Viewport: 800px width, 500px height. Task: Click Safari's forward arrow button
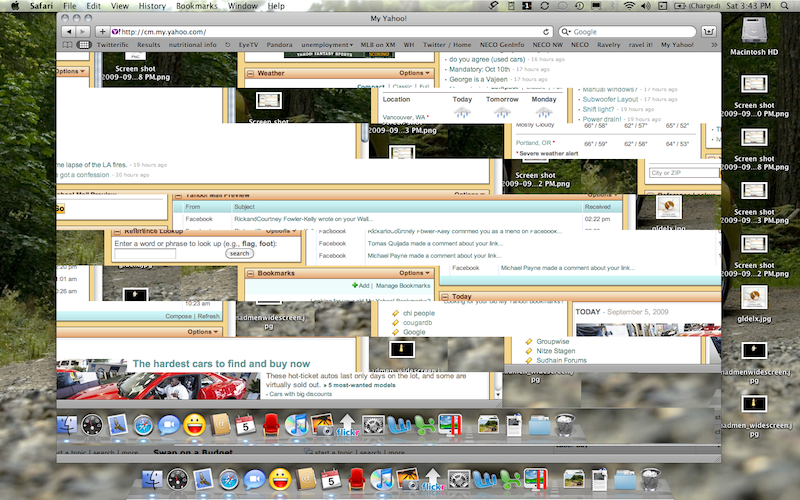(x=83, y=32)
